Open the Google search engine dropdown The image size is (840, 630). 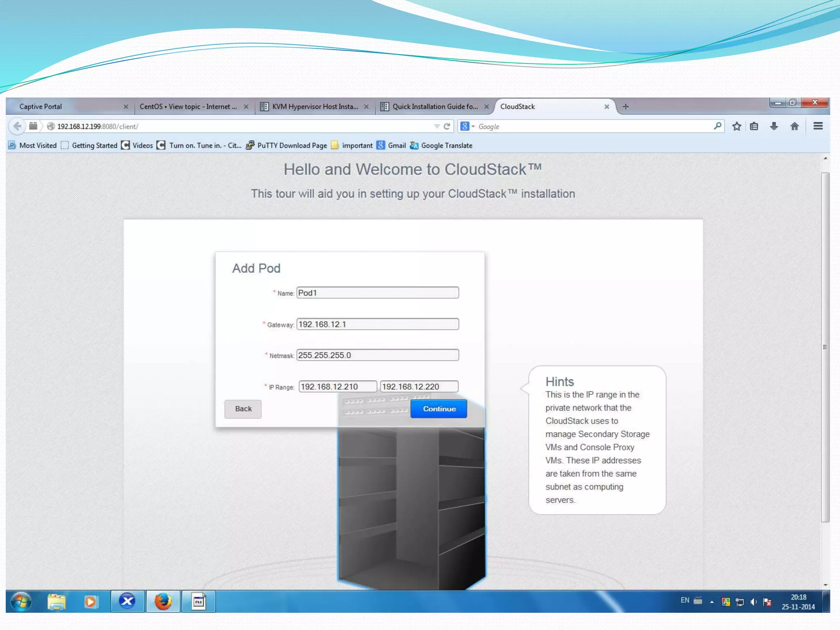click(467, 126)
